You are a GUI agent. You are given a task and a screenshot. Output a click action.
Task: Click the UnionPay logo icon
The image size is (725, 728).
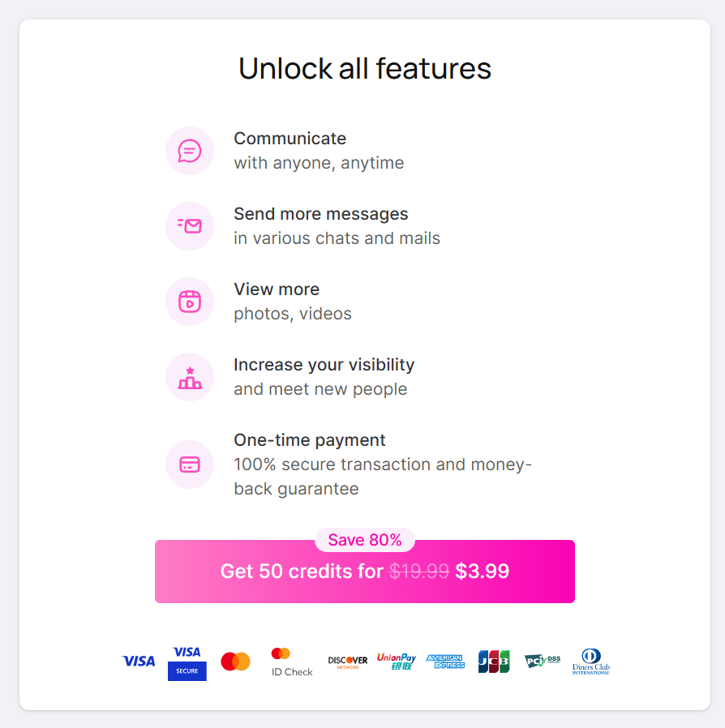[397, 662]
